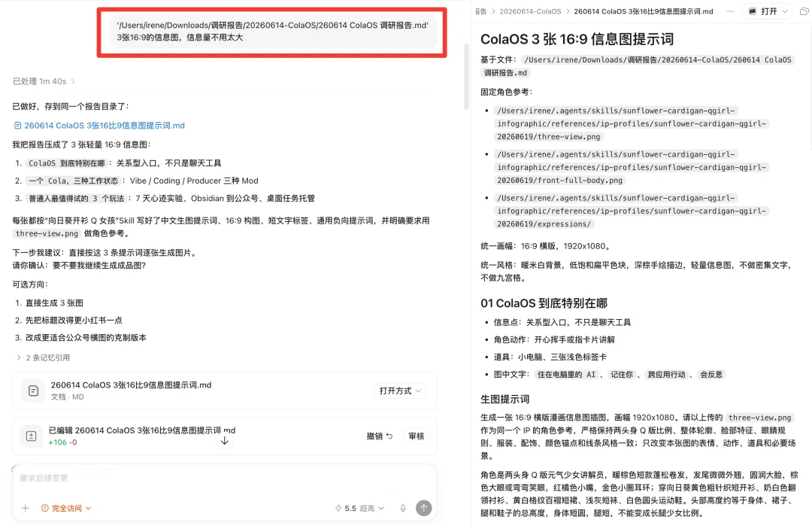Click the user message bubble with file path
This screenshot has height=526, width=812.
[x=273, y=31]
